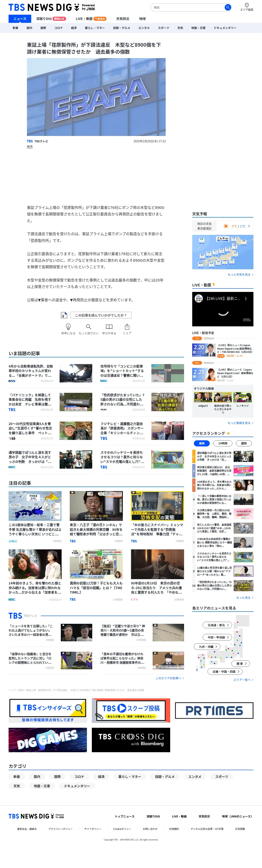This screenshot has height=868, width=262.
Task: Click the blue search magnifier button
Action: click(228, 7)
